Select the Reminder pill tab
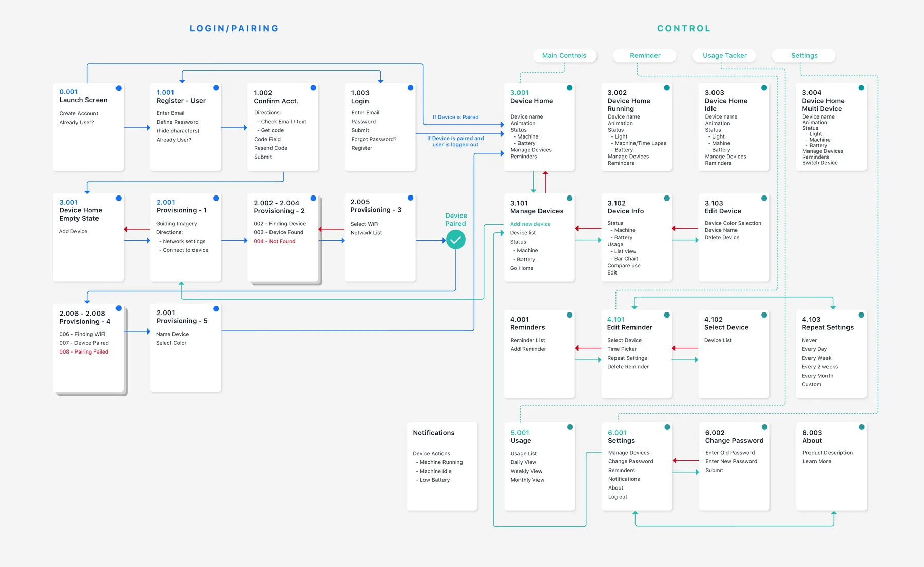The height and width of the screenshot is (567, 924). [x=645, y=55]
